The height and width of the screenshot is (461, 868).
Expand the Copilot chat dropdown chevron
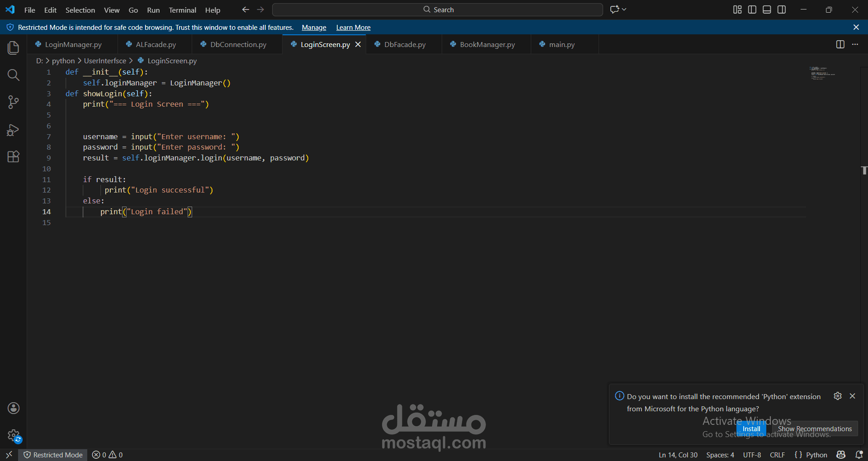click(624, 9)
